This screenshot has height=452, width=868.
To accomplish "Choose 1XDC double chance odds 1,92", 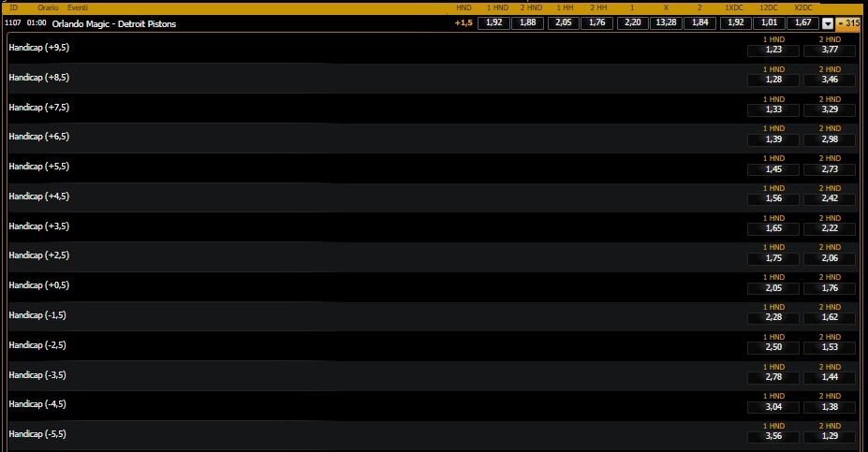I will pos(736,22).
